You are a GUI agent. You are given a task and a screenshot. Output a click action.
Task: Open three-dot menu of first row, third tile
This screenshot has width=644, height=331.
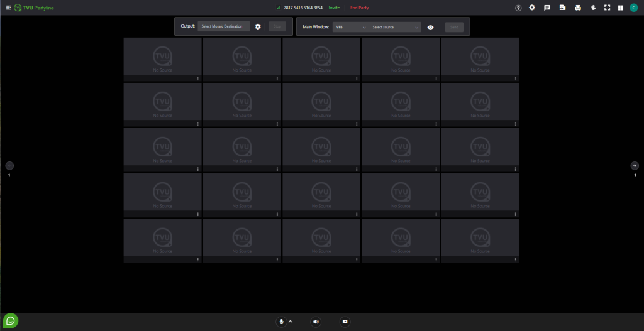pos(357,79)
